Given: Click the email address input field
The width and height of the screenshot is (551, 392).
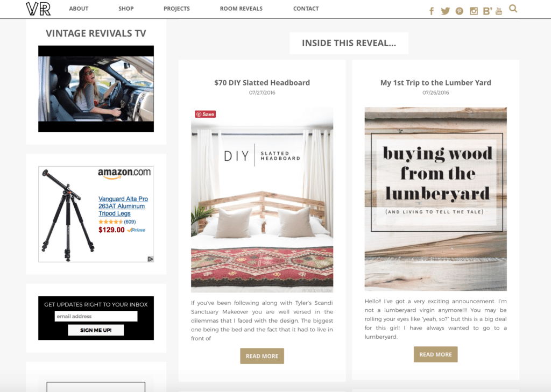Looking at the screenshot, I should coord(96,317).
